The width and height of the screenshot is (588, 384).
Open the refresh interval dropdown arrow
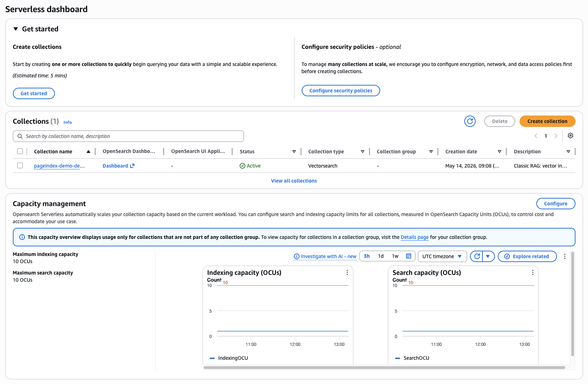click(x=488, y=256)
